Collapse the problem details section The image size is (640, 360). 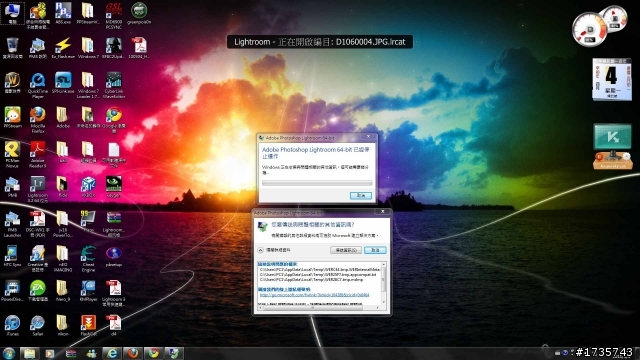point(260,250)
